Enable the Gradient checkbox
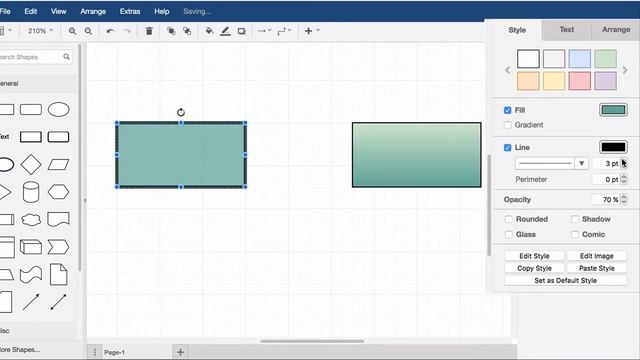Viewport: 640px width, 360px height. [x=507, y=125]
